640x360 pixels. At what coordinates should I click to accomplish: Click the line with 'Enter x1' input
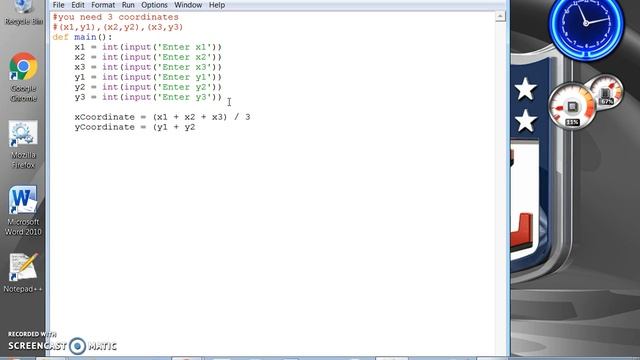pyautogui.click(x=148, y=47)
